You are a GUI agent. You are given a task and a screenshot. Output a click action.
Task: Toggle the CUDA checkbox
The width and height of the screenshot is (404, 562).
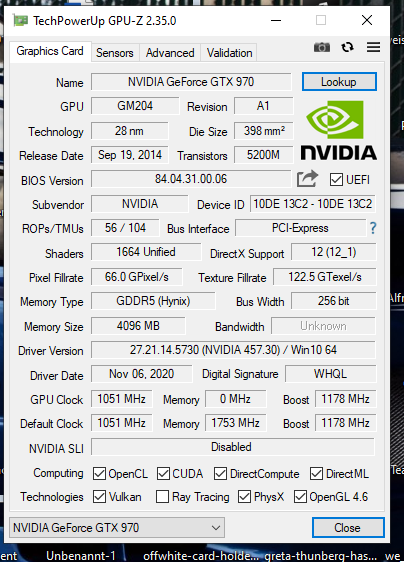coord(163,473)
